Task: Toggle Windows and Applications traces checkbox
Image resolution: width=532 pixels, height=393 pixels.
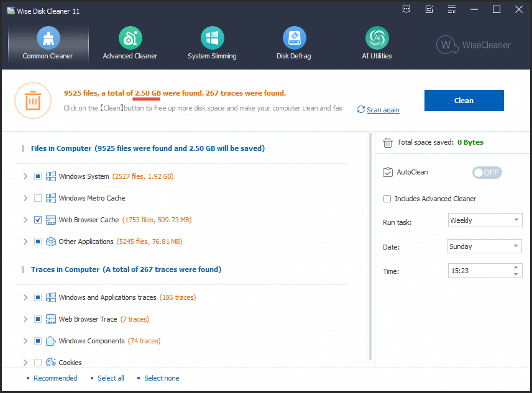Action: 38,297
